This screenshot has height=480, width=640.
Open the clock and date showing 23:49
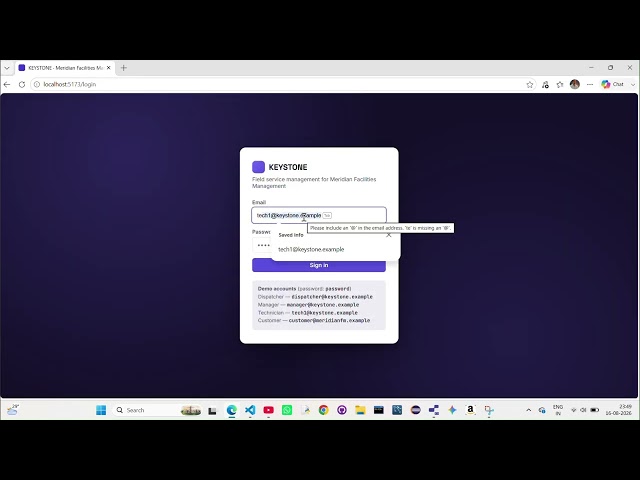tap(619, 410)
